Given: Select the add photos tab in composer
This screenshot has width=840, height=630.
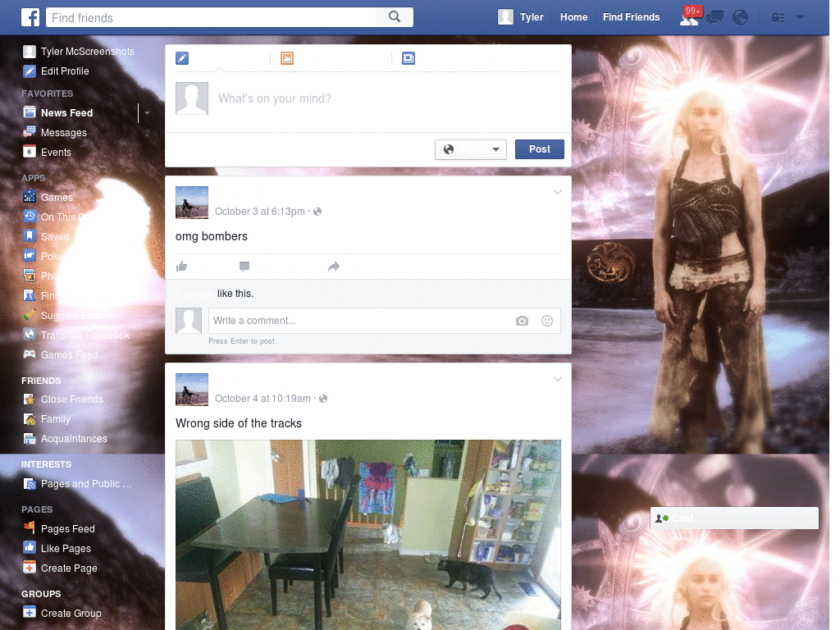Looking at the screenshot, I should [x=287, y=58].
